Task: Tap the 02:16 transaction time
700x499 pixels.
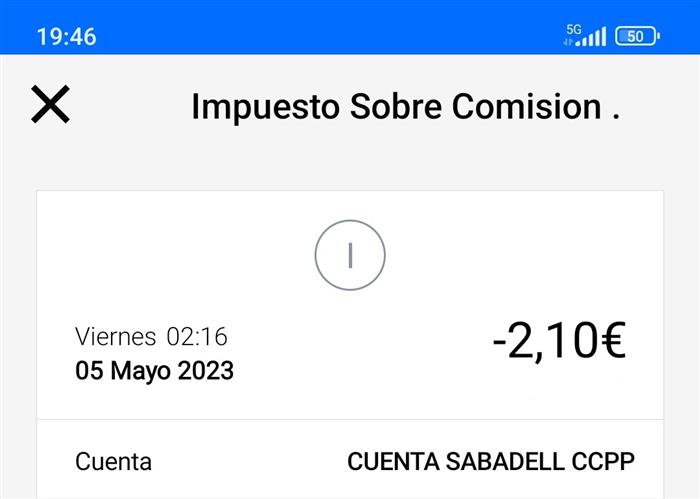Action: pyautogui.click(x=197, y=337)
